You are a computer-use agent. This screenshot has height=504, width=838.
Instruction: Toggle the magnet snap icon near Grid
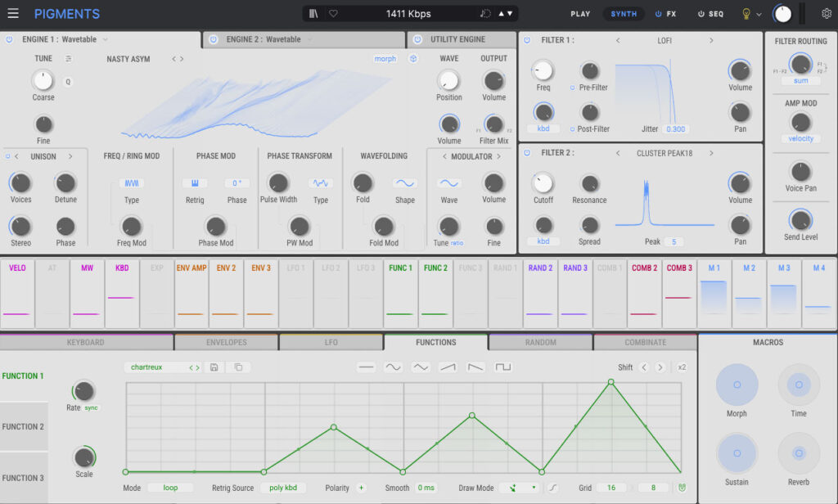pyautogui.click(x=682, y=488)
